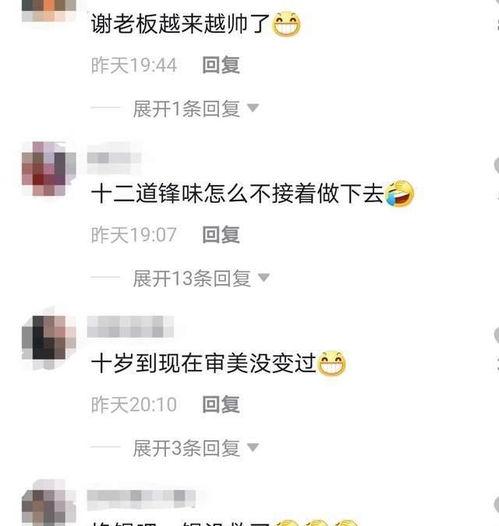
Task: Click the grinning emoji after 十岁到现在审美没变过
Action: tap(331, 363)
